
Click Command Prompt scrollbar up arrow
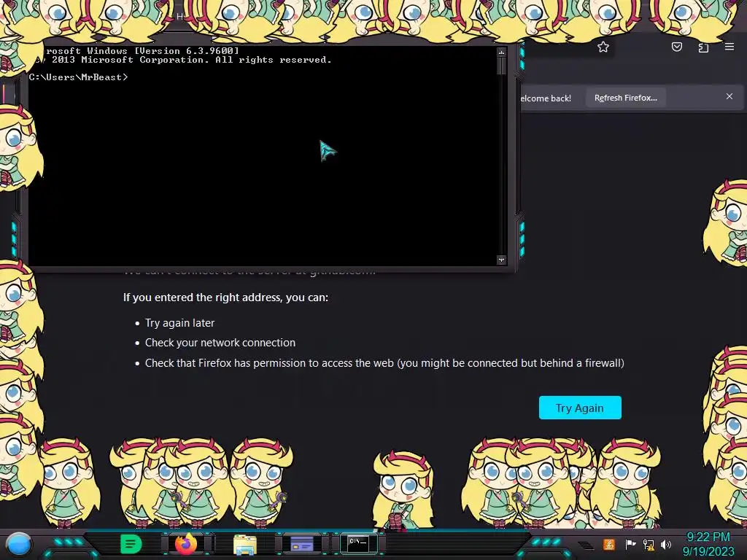[x=501, y=52]
